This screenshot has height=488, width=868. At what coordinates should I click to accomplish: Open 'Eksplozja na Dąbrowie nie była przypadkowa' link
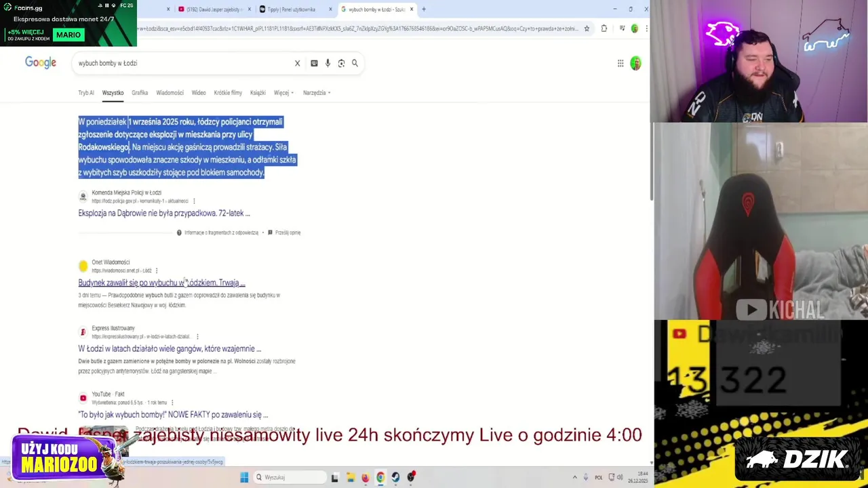click(164, 213)
